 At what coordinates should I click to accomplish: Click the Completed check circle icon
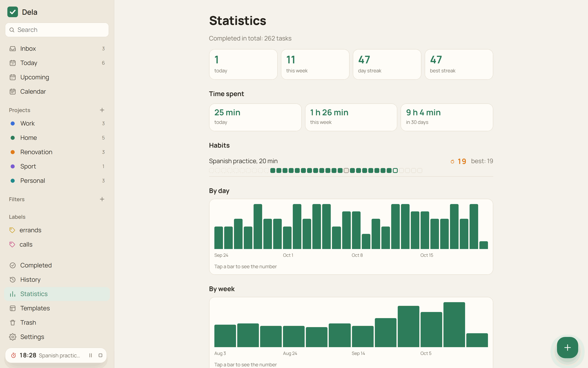tap(13, 265)
